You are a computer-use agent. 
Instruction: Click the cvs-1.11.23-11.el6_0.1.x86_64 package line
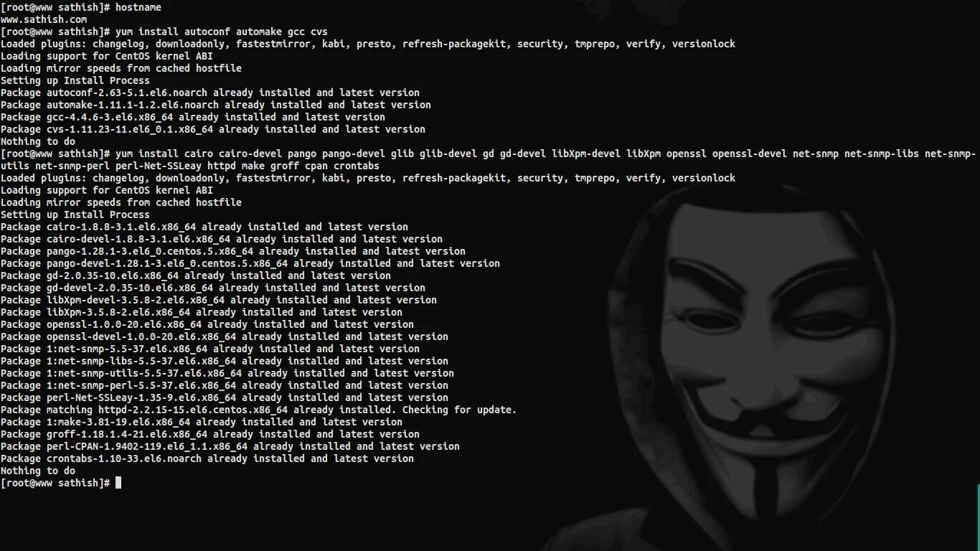pos(213,129)
